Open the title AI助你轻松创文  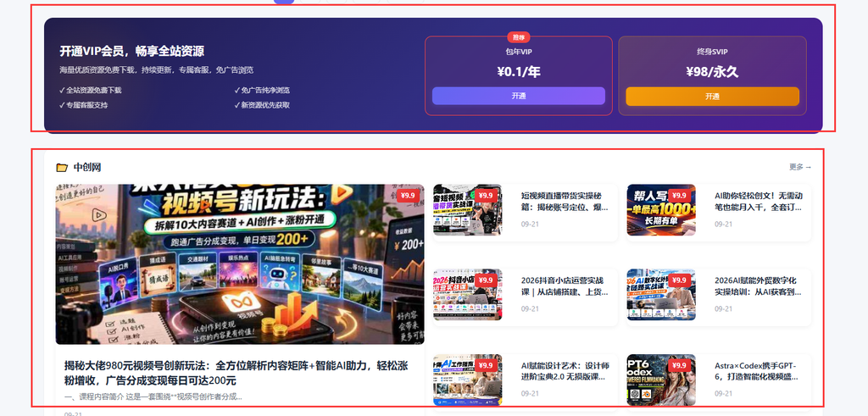pos(759,202)
